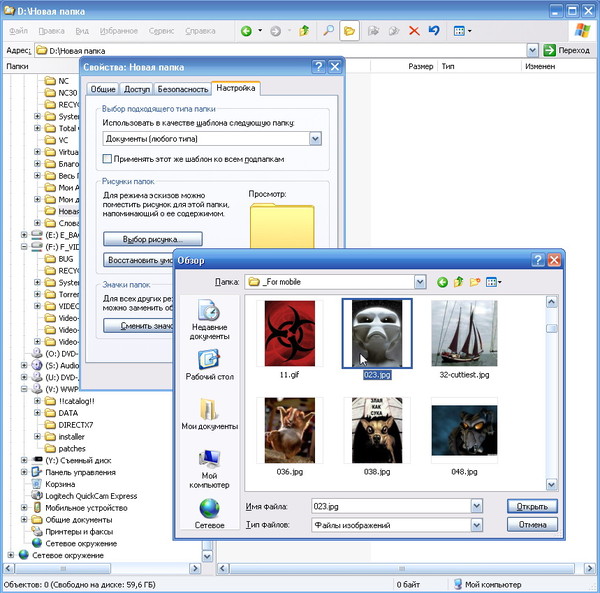Select Logitech QuickCam Express in tree
The image size is (600, 593).
(91, 496)
